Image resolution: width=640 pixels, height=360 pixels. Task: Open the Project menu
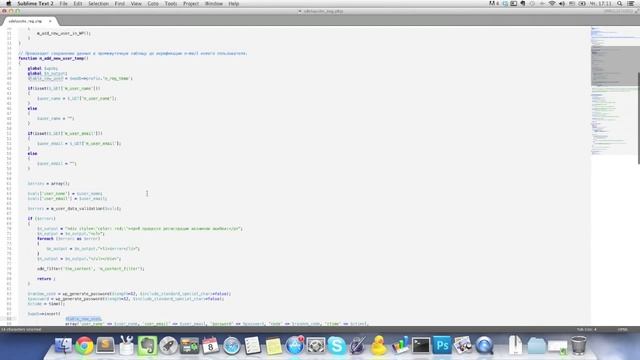[191, 4]
